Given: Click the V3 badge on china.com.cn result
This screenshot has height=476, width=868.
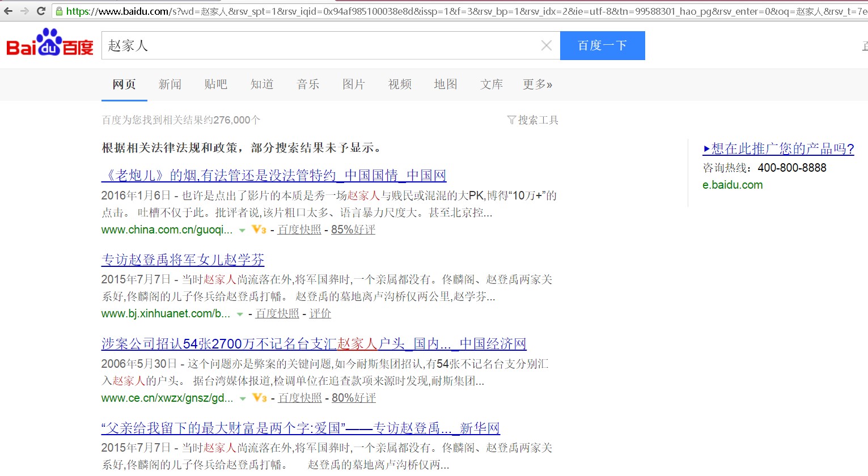Looking at the screenshot, I should [259, 229].
